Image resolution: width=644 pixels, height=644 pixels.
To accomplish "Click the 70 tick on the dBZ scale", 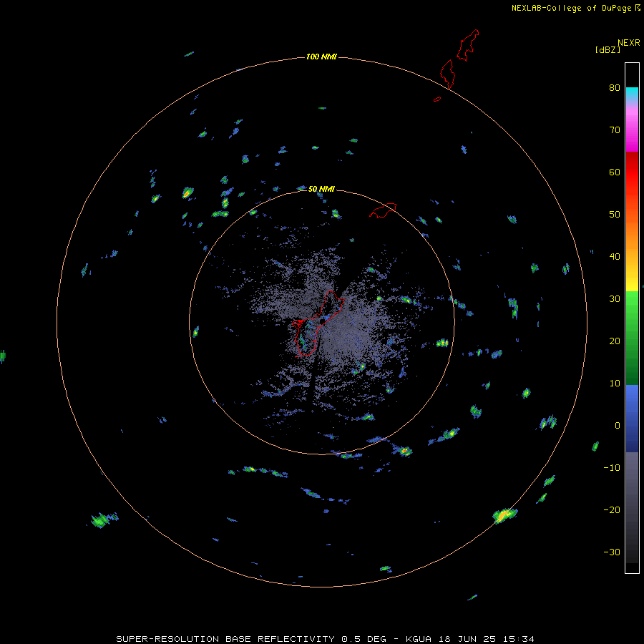I will coord(615,130).
